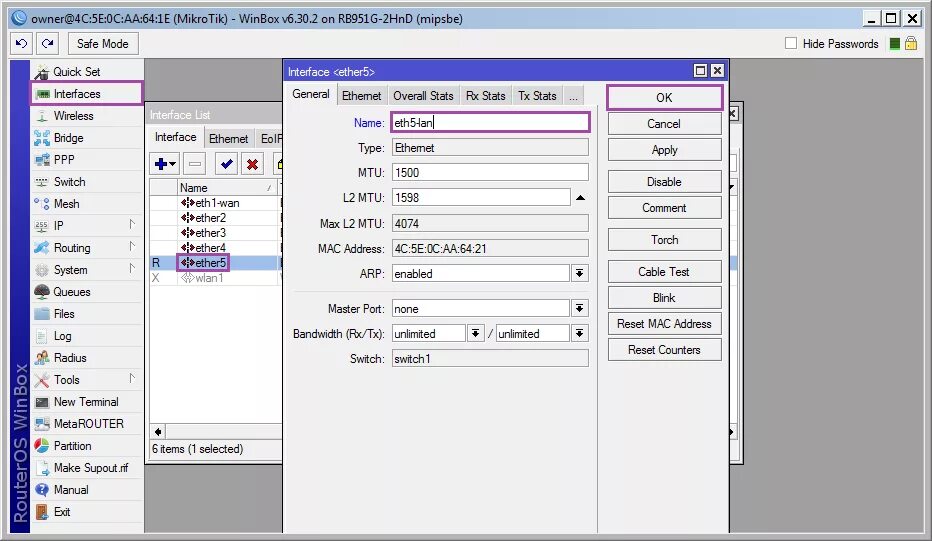This screenshot has height=541, width=932.
Task: Collapse L2 MTU field with up arrow
Action: tap(581, 197)
